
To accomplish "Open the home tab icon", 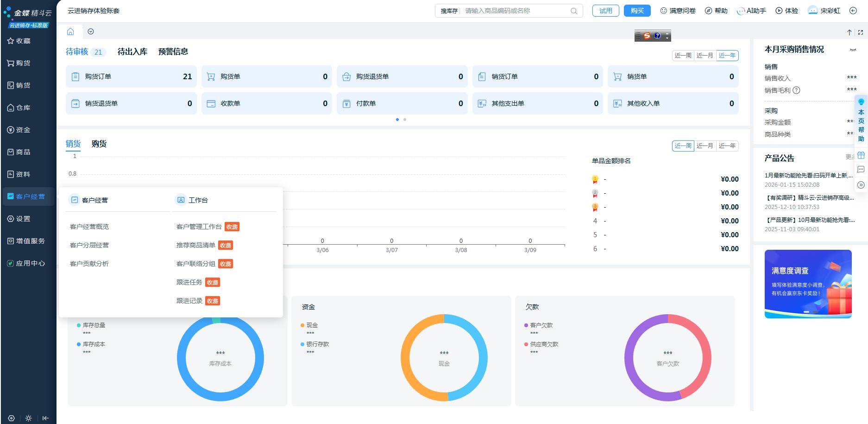I will pyautogui.click(x=70, y=32).
